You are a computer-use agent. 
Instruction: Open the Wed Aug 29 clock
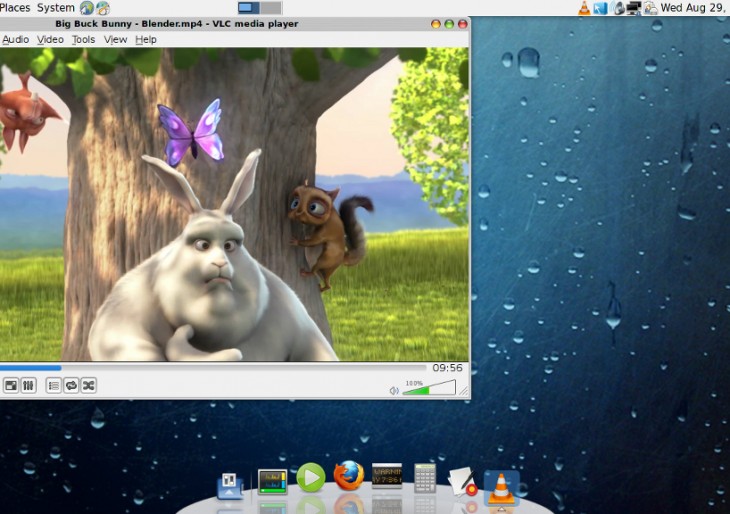pos(695,7)
